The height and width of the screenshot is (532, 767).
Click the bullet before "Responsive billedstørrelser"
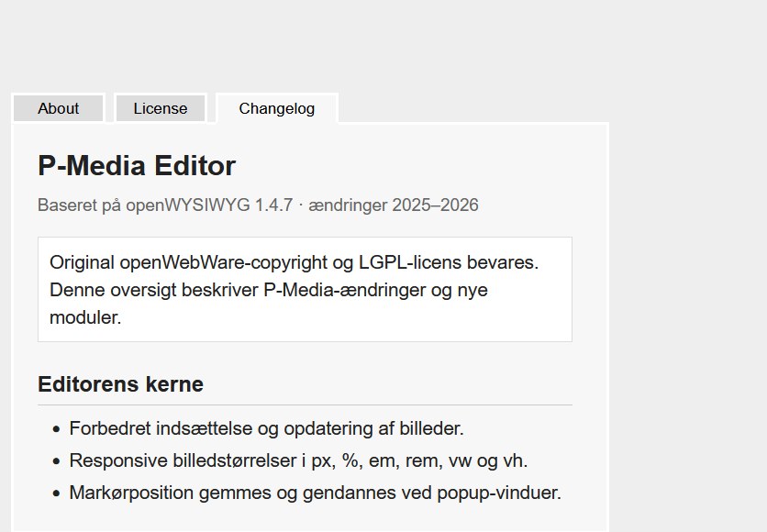[x=56, y=461]
